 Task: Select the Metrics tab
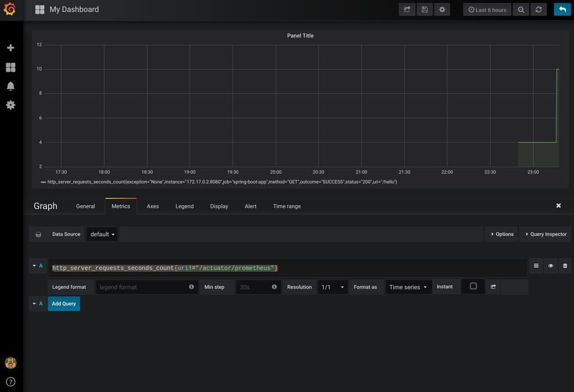(121, 206)
